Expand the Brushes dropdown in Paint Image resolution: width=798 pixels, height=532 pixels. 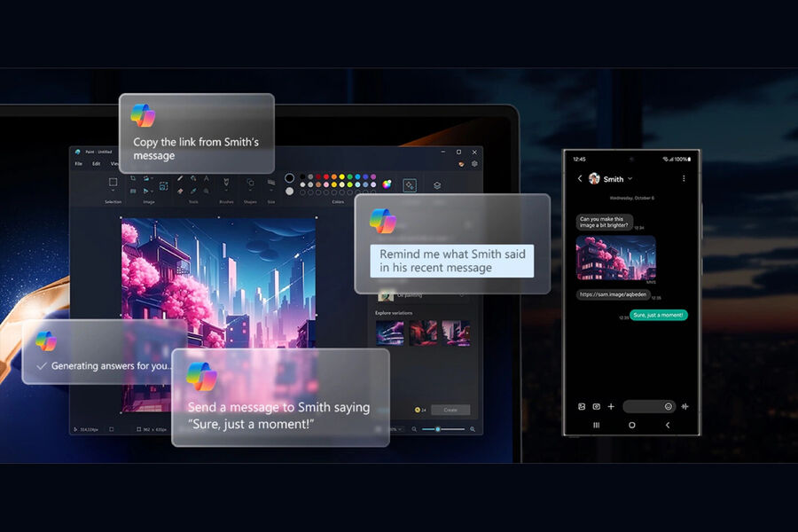pos(226,192)
